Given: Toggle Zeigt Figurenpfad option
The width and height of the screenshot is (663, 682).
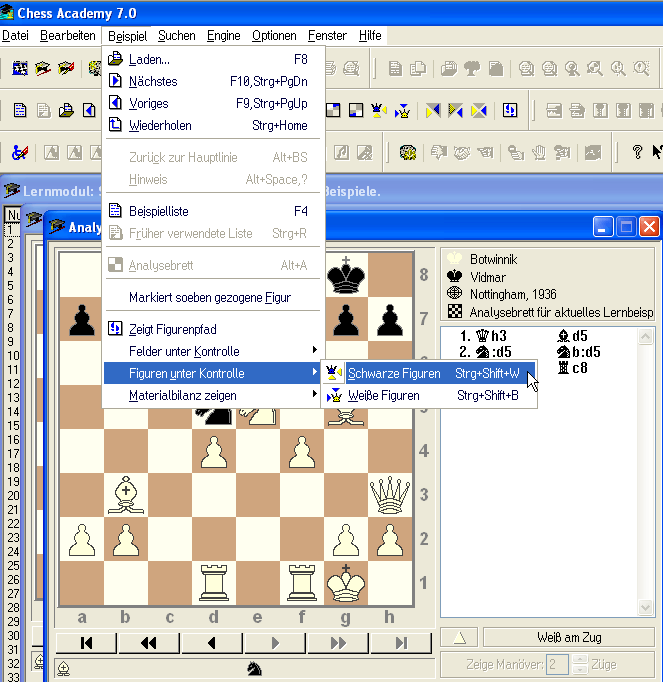Looking at the screenshot, I should coord(172,329).
